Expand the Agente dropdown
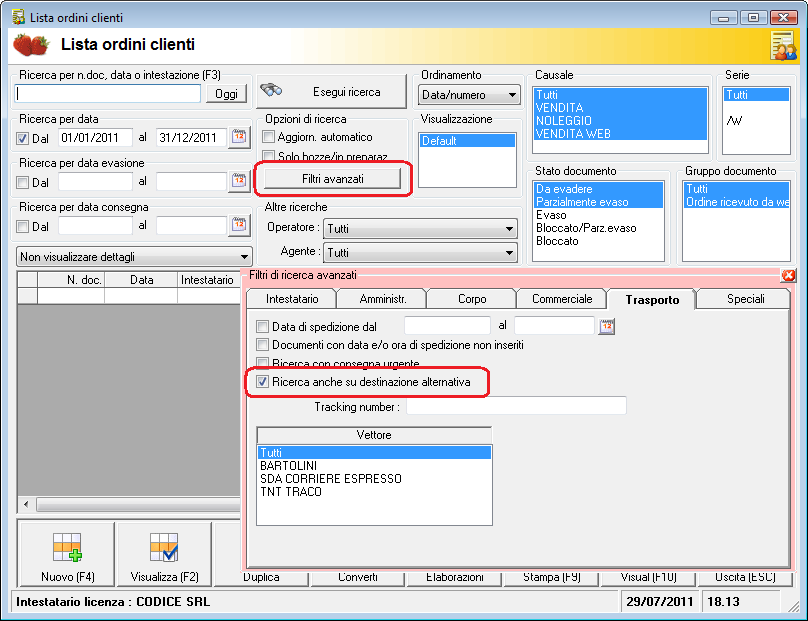808x621 pixels. pyautogui.click(x=420, y=253)
